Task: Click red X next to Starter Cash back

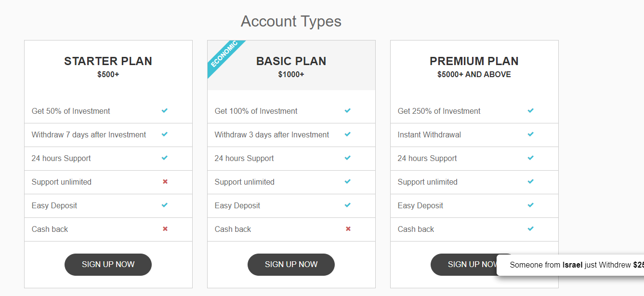Action: [x=165, y=229]
